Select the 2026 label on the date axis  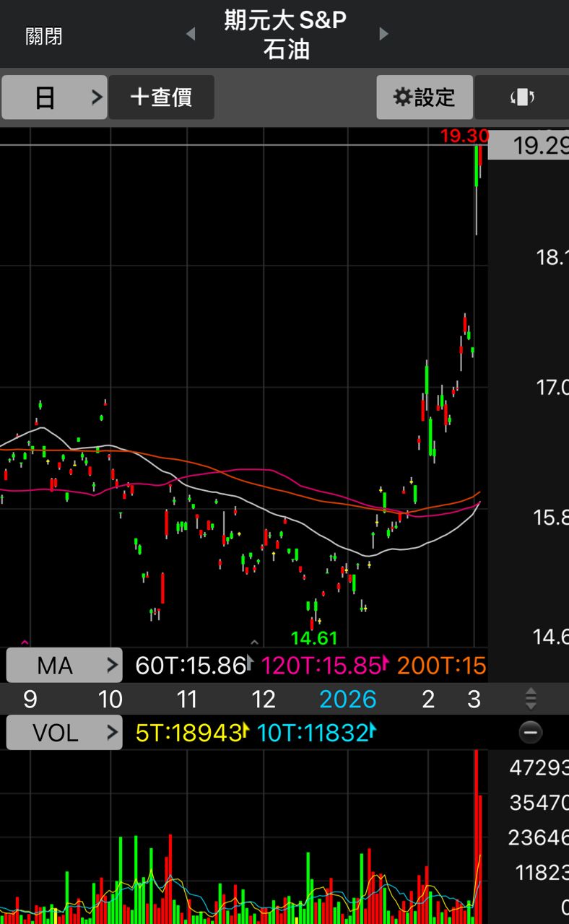click(347, 699)
